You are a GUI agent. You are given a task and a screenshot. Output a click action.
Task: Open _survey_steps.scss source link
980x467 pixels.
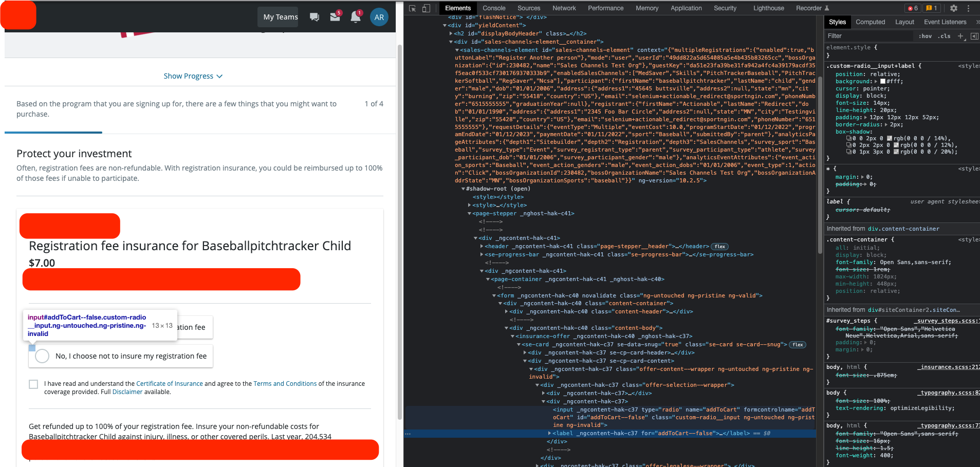pyautogui.click(x=948, y=321)
